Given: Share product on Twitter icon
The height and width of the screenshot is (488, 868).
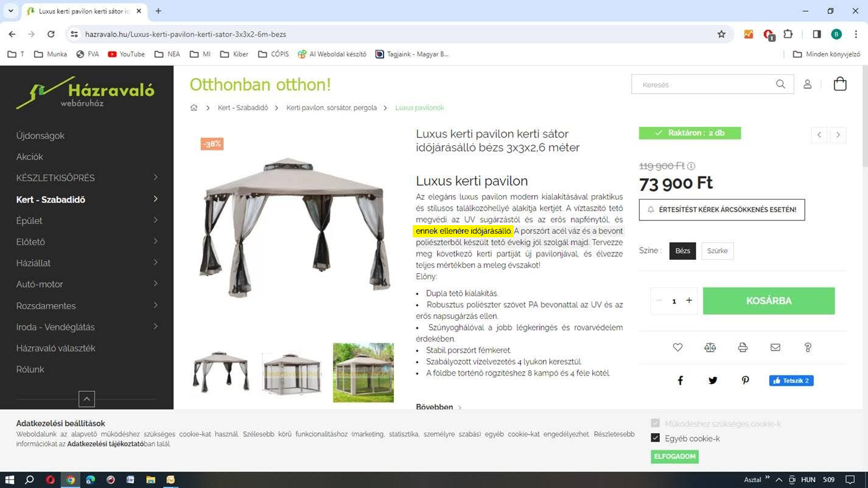Looking at the screenshot, I should 713,380.
